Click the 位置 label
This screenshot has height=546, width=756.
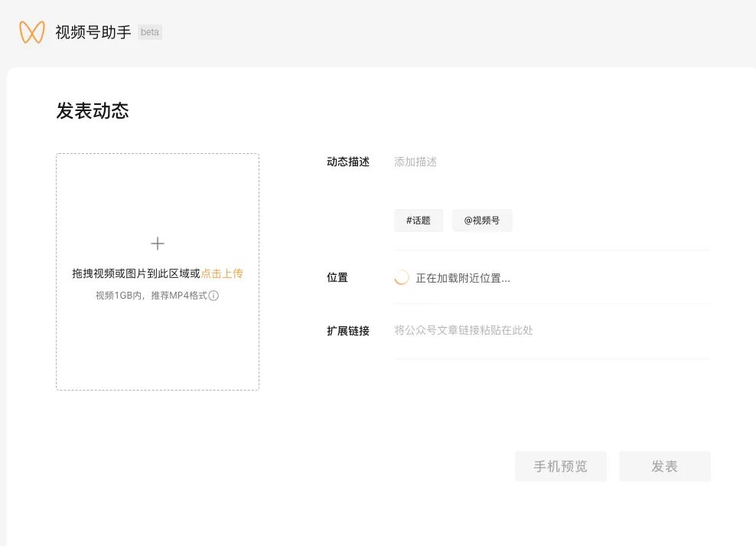pyautogui.click(x=337, y=278)
